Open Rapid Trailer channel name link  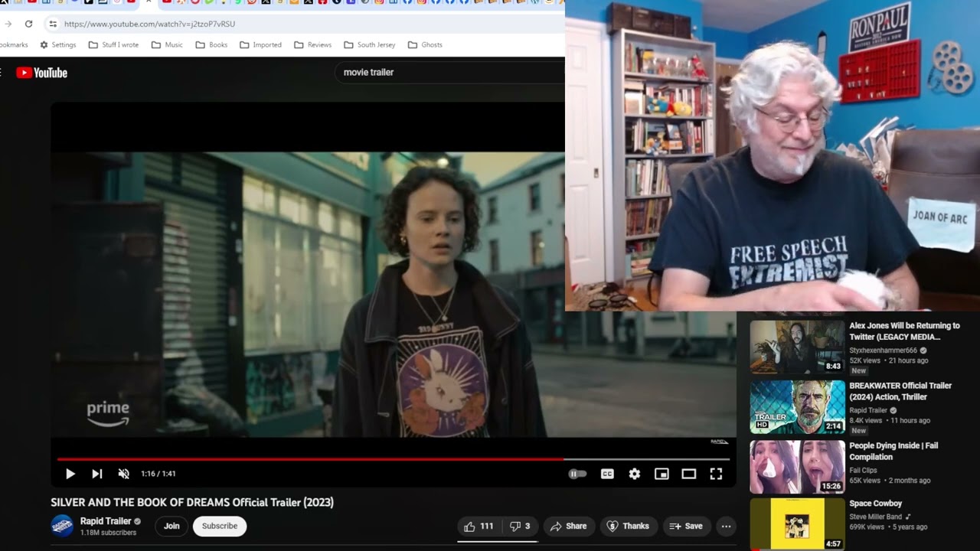coord(106,521)
